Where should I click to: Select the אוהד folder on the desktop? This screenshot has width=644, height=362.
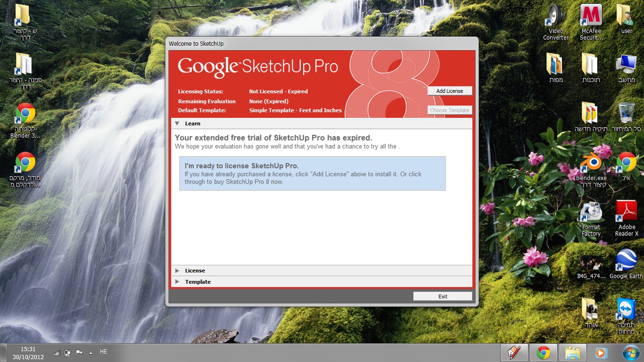590,313
